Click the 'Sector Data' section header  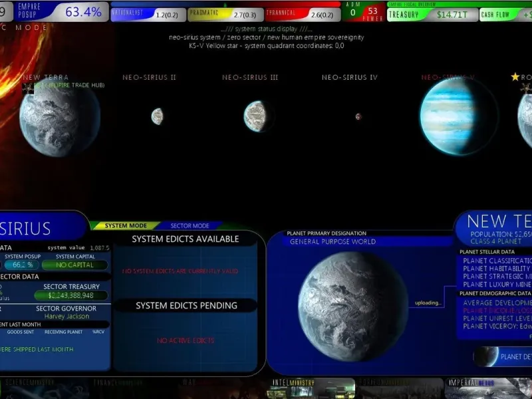pyautogui.click(x=19, y=277)
